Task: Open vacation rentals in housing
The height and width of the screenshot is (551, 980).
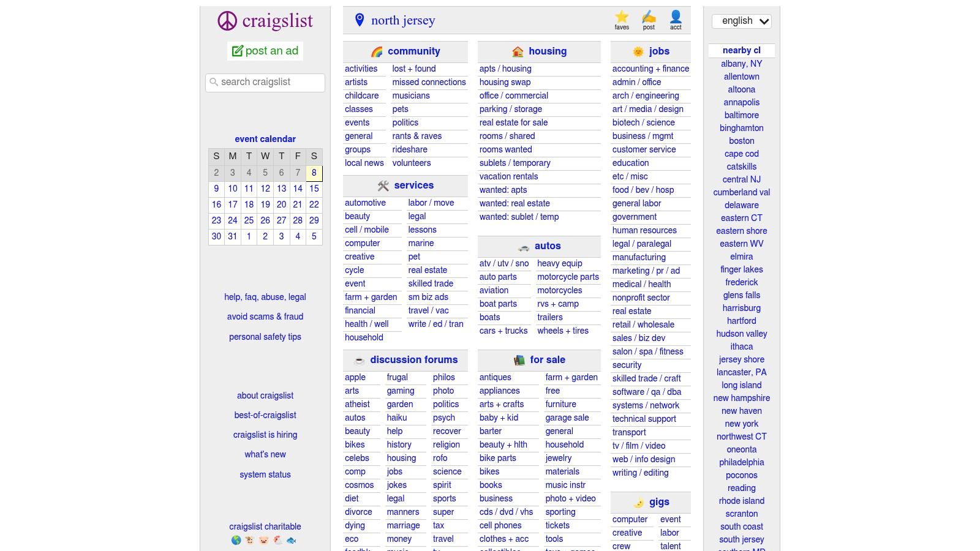Action: 508,177
